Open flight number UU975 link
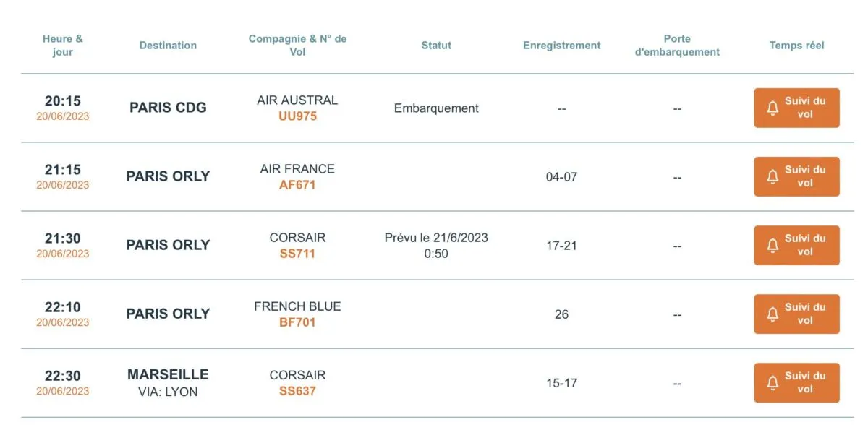Image resolution: width=868 pixels, height=430 pixels. [297, 116]
